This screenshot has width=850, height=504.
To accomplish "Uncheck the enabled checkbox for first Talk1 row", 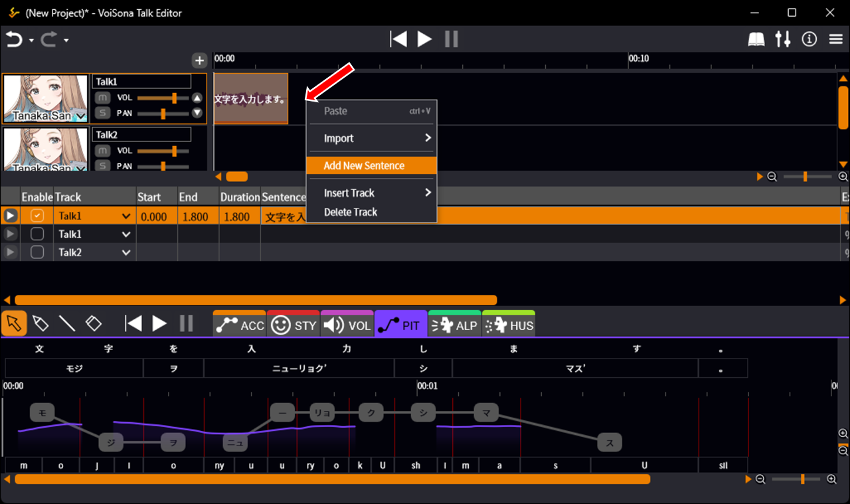I will (37, 216).
